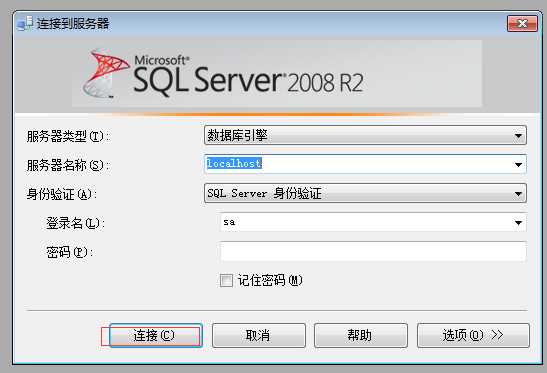Click the 登录名(L) label
This screenshot has height=373, width=547.
[75, 223]
